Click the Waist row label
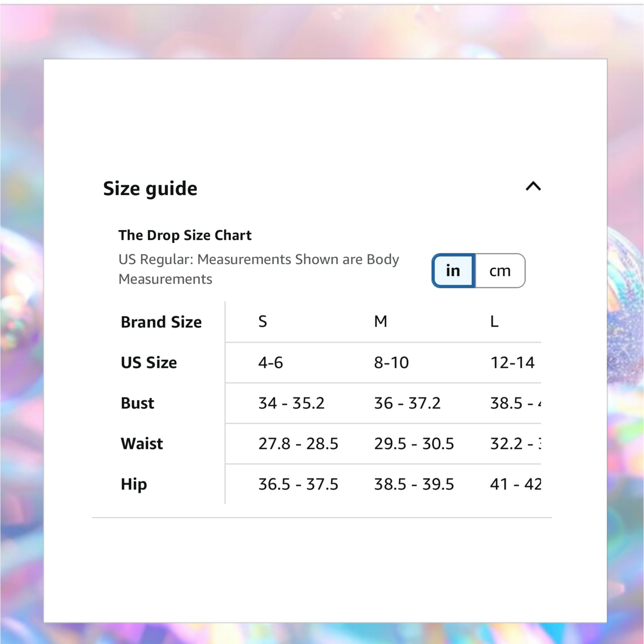Image resolution: width=644 pixels, height=644 pixels. tap(142, 443)
